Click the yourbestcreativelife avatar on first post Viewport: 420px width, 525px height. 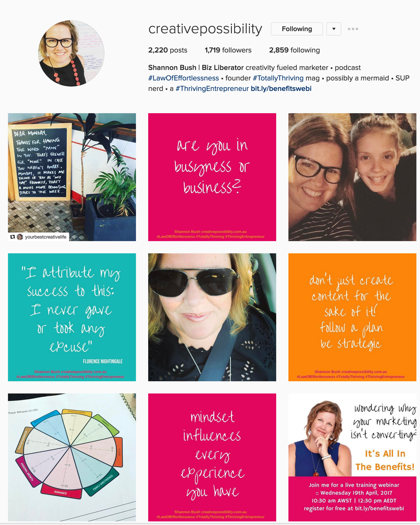click(x=20, y=237)
